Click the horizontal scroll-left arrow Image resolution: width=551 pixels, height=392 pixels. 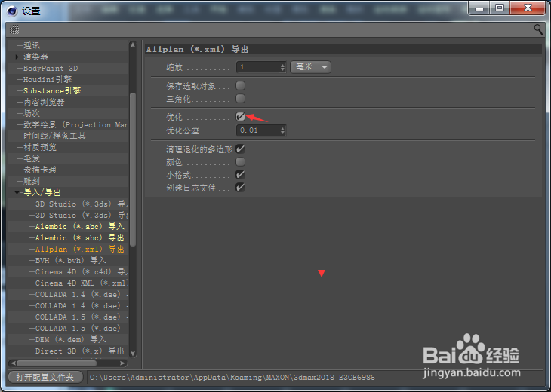(13, 363)
